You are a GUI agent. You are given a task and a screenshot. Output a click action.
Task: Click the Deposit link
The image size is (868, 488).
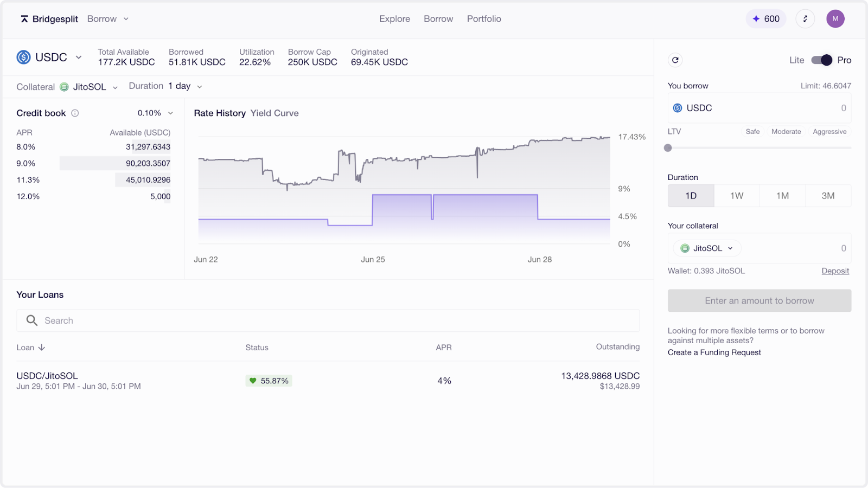pyautogui.click(x=835, y=271)
